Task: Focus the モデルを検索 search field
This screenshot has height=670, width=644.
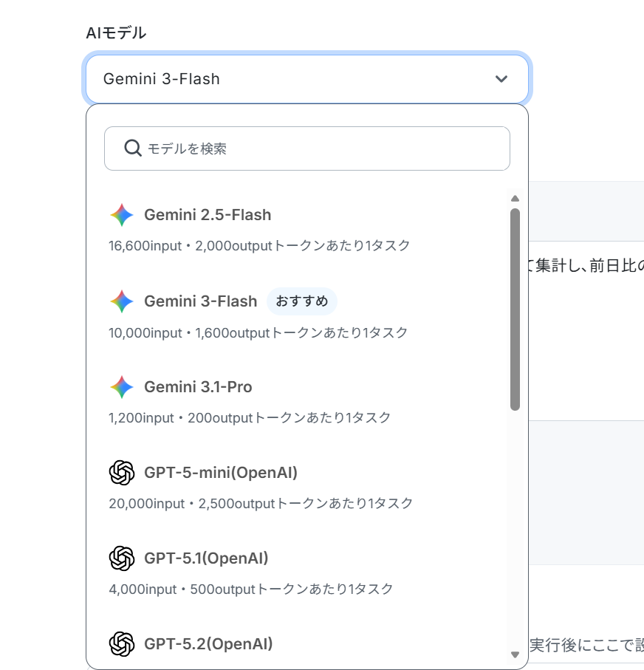Action: click(307, 148)
